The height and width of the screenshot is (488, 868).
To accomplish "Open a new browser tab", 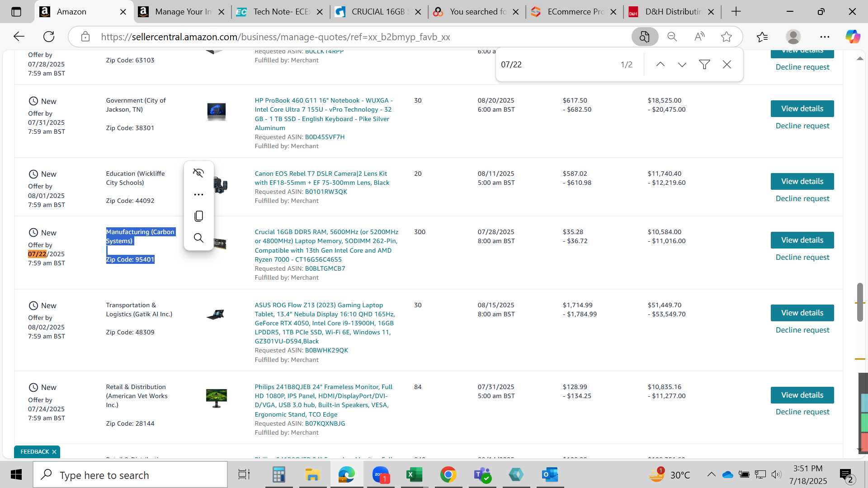I will click(x=736, y=12).
